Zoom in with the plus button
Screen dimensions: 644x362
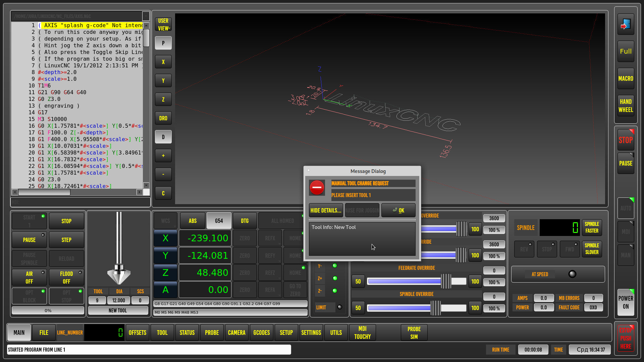(x=163, y=156)
